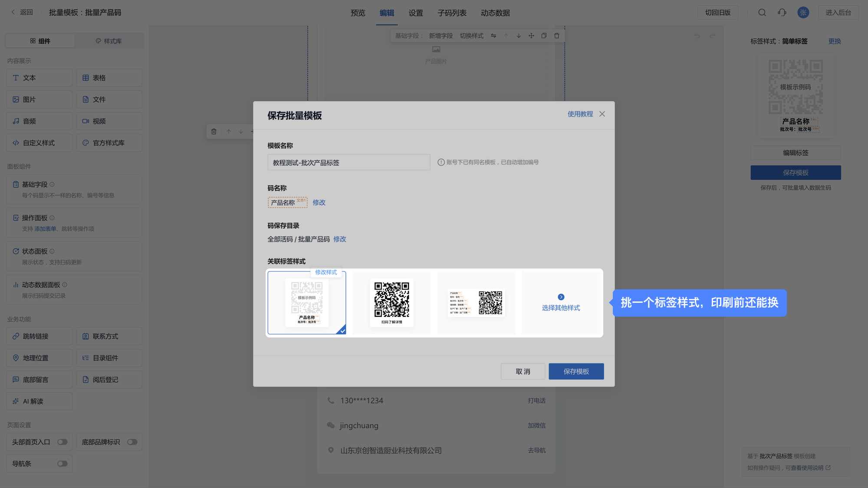Delete the field with toolbar trash icon
This screenshot has width=868, height=488.
pyautogui.click(x=557, y=36)
